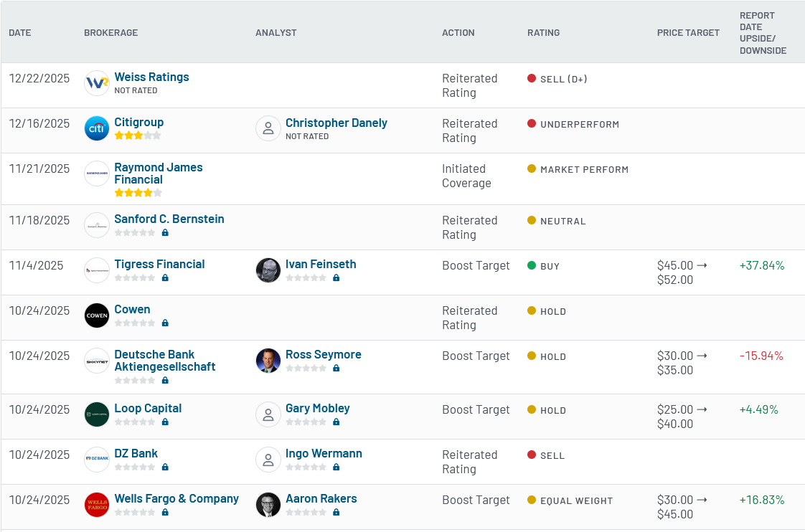
Task: Click Ingo Wermann's avatar placeholder
Action: coord(268,460)
